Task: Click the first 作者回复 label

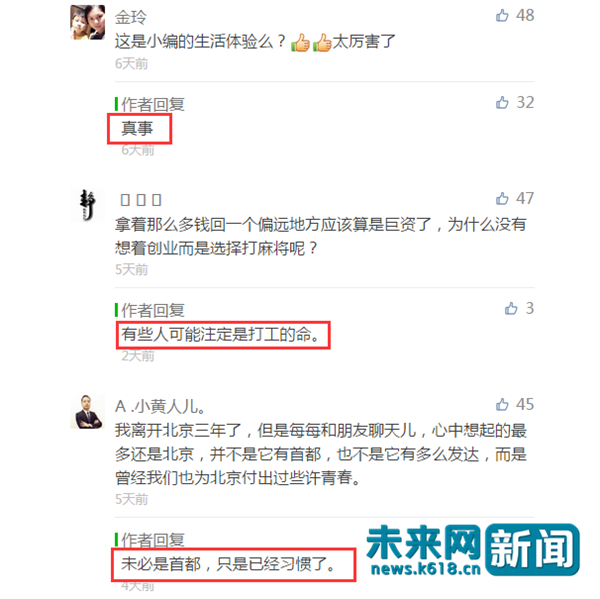Action: pos(153,104)
